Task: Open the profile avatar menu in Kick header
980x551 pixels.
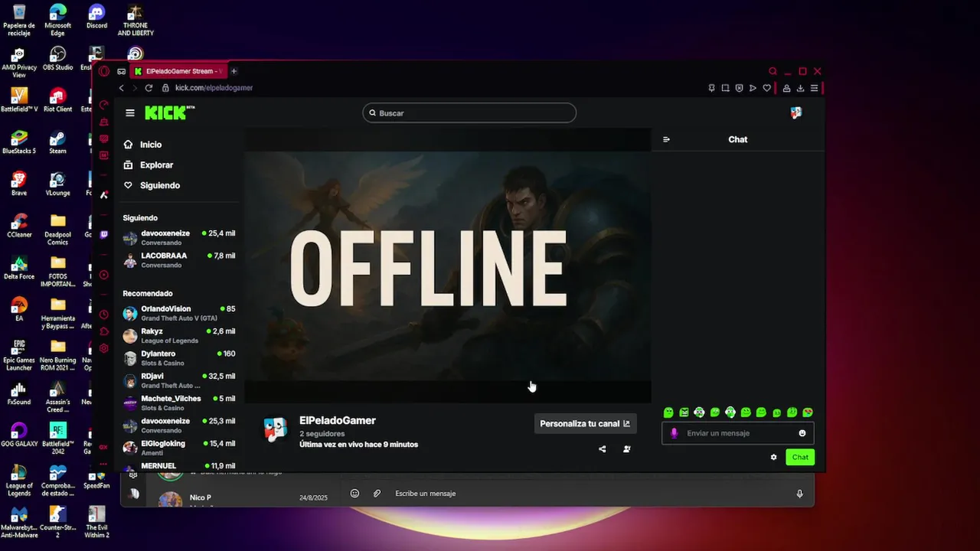Action: [x=796, y=112]
